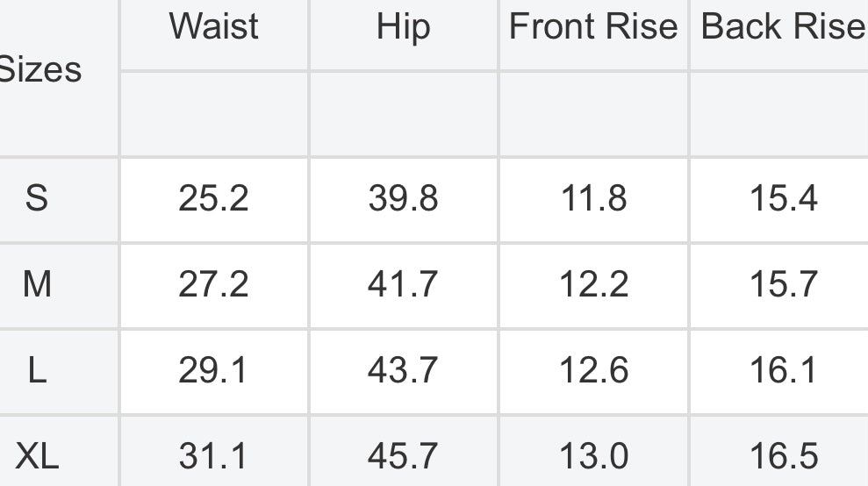Select the L size row label

point(37,369)
